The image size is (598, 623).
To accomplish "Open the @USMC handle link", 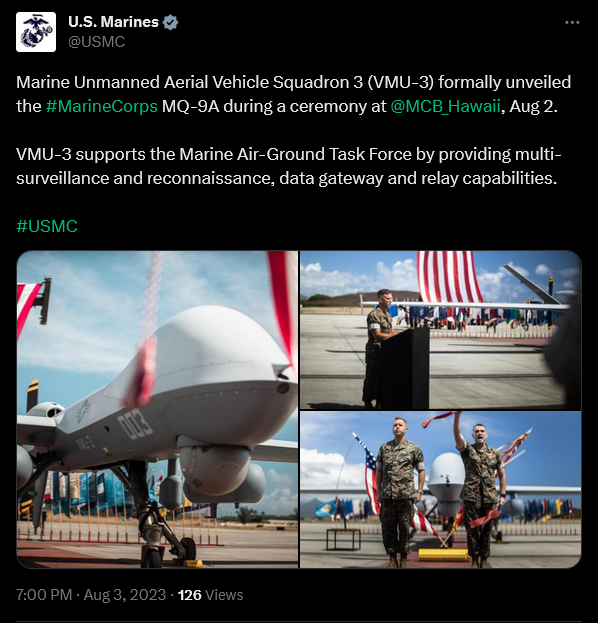I will pyautogui.click(x=97, y=42).
